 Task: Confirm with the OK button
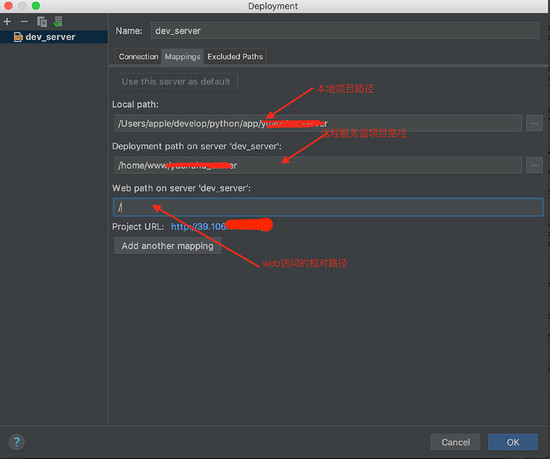click(x=512, y=442)
